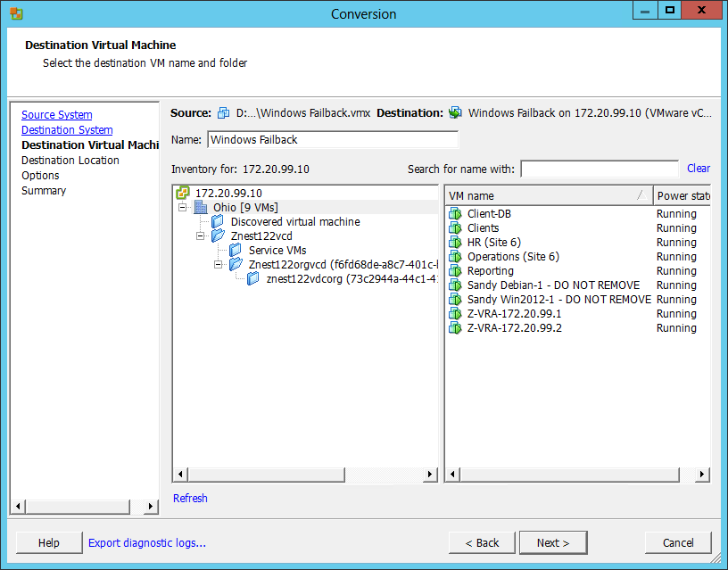Viewport: 728px width, 570px height.
Task: Select the Discovered virtual machine folder label
Action: (295, 222)
